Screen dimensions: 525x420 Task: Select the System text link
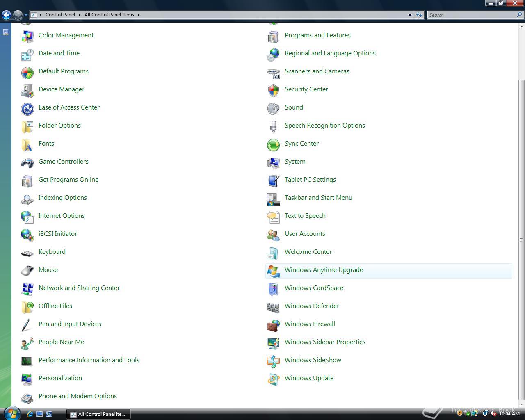point(295,162)
